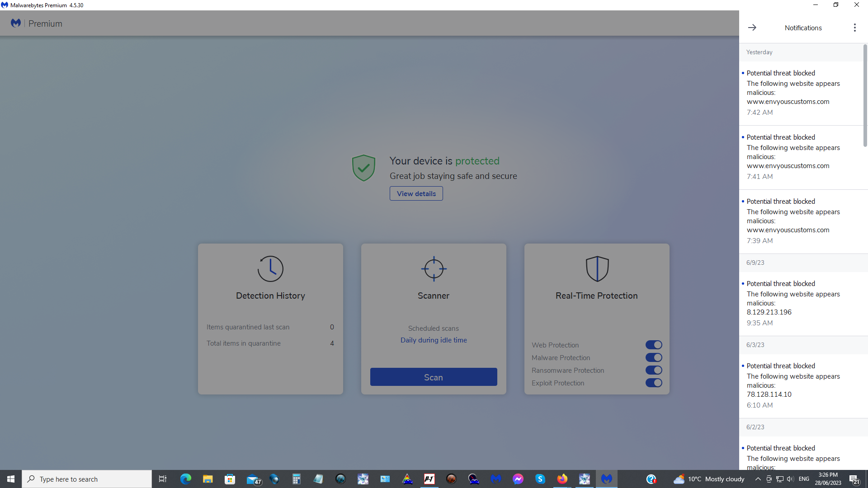
Task: Open File Explorer from the taskbar
Action: click(208, 479)
